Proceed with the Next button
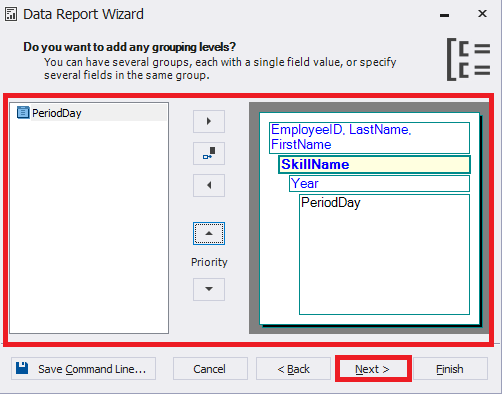The width and height of the screenshot is (503, 395). (x=373, y=369)
